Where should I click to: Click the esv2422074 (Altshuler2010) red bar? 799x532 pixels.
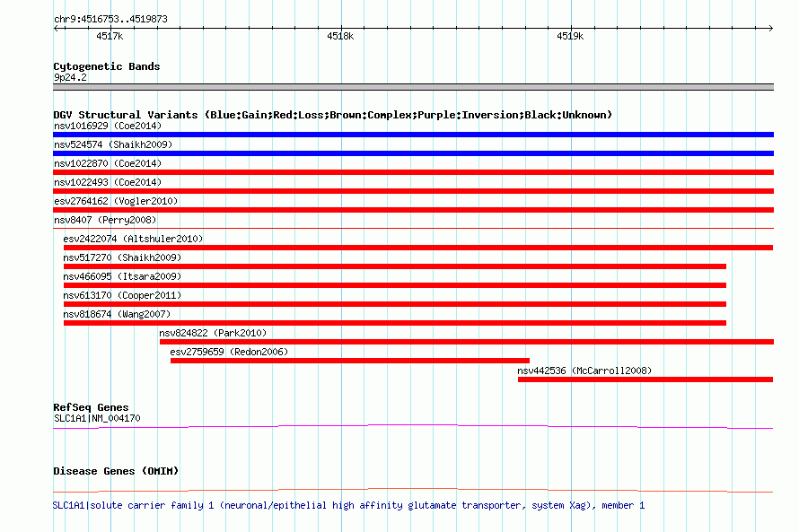click(x=417, y=248)
